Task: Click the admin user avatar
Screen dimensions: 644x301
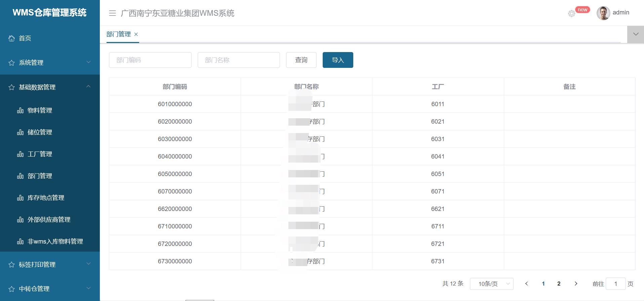Action: click(x=603, y=13)
